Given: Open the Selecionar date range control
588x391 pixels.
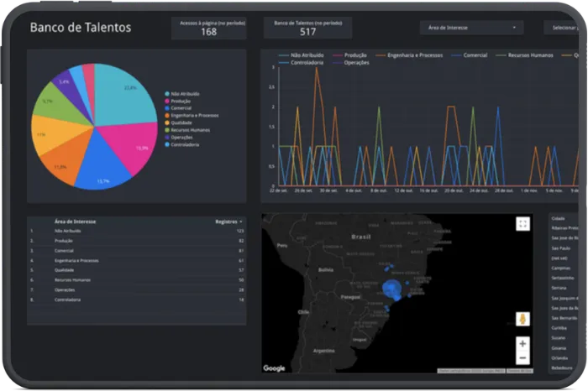Looking at the screenshot, I should pyautogui.click(x=561, y=28).
